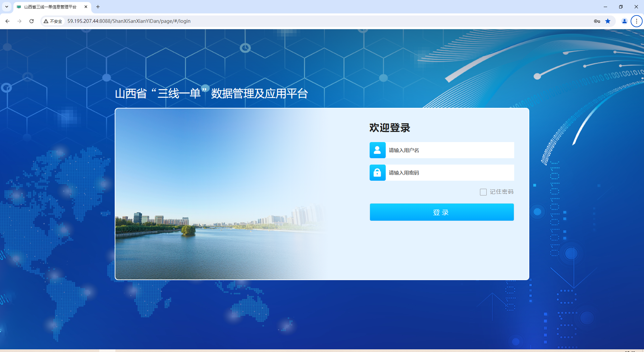Open a new tab with plus button

pos(98,7)
